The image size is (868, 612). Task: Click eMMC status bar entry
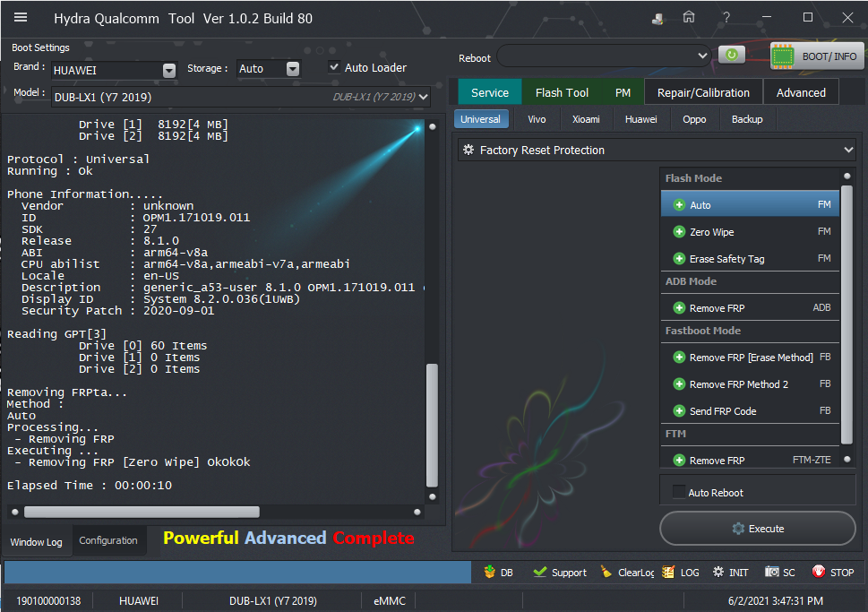(389, 601)
